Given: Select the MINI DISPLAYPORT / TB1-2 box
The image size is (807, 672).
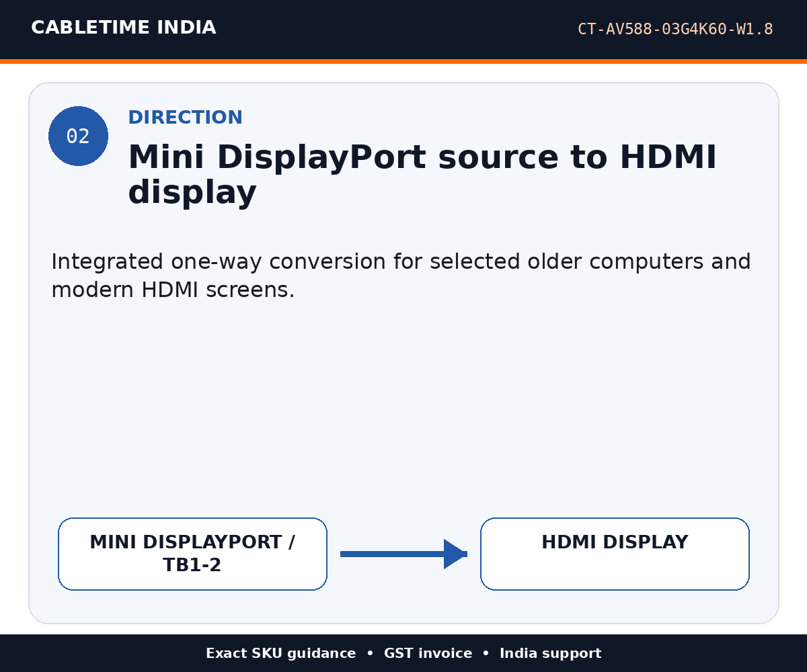Looking at the screenshot, I should (192, 554).
